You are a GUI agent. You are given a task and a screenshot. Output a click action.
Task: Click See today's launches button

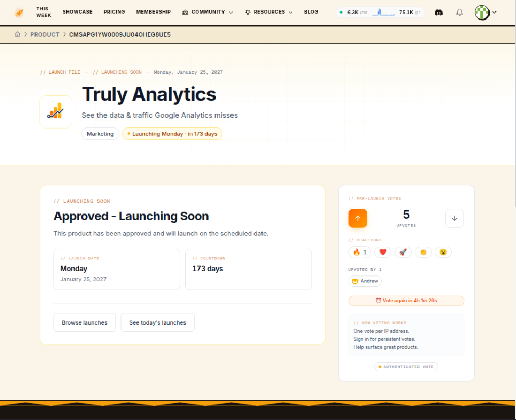click(x=158, y=322)
